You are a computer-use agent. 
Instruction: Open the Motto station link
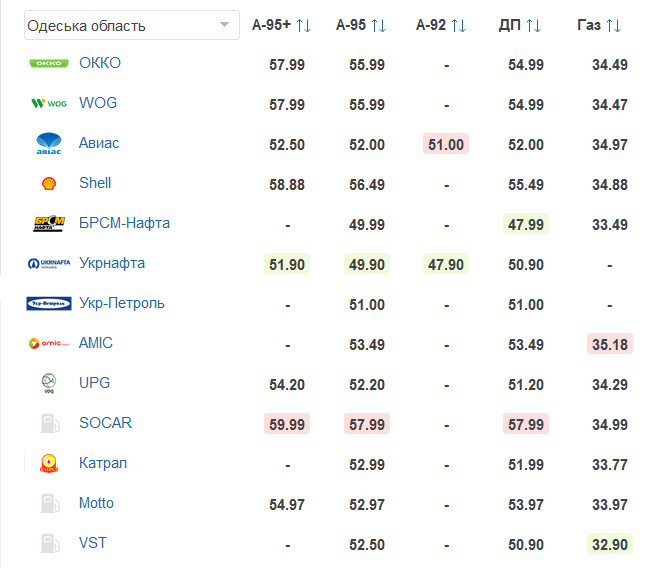tap(96, 503)
